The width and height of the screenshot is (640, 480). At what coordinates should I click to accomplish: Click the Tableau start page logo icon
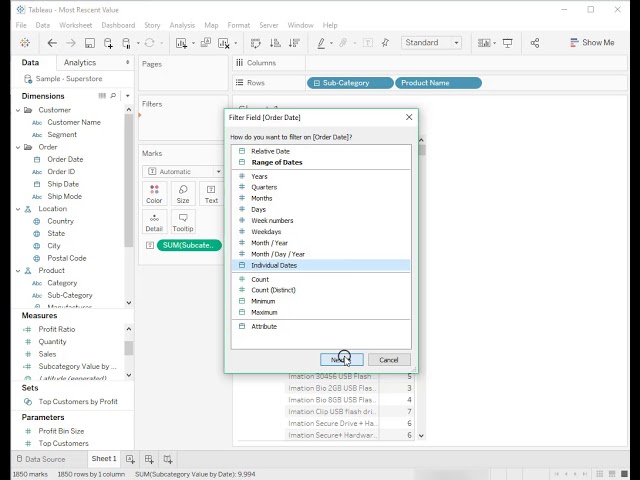point(25,43)
